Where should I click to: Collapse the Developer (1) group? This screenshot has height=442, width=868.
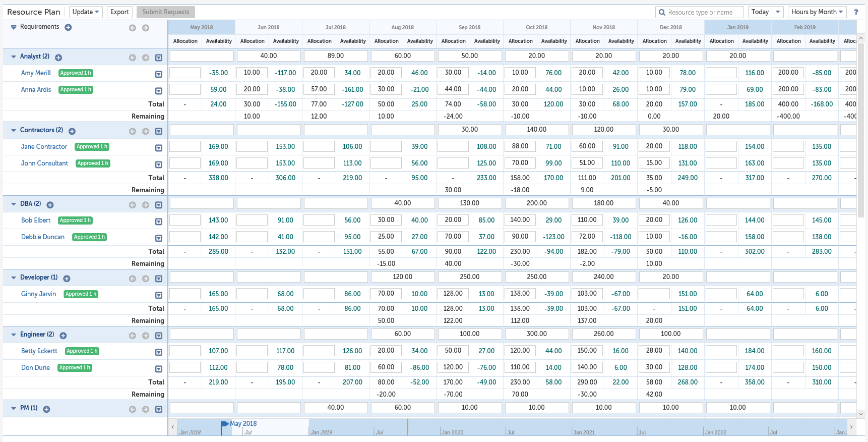point(14,278)
